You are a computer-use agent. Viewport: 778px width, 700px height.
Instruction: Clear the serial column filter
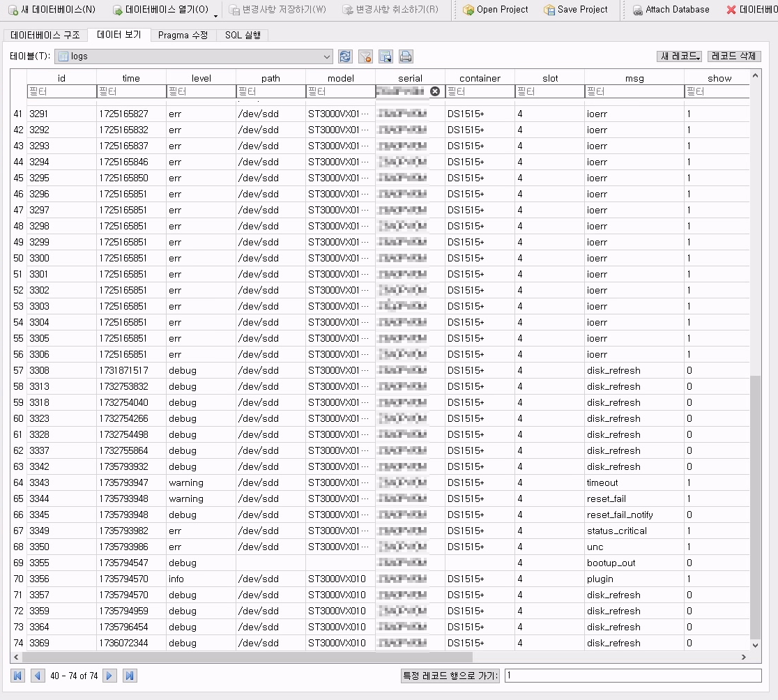click(435, 91)
